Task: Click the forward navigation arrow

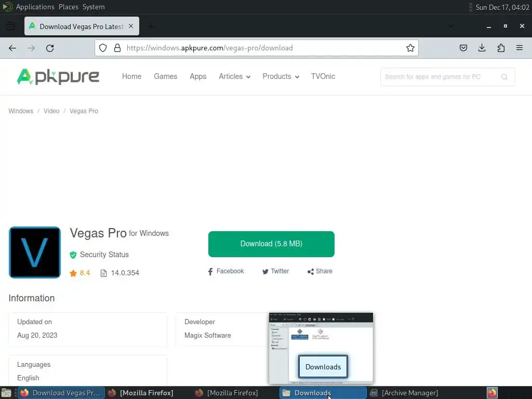Action: click(31, 48)
